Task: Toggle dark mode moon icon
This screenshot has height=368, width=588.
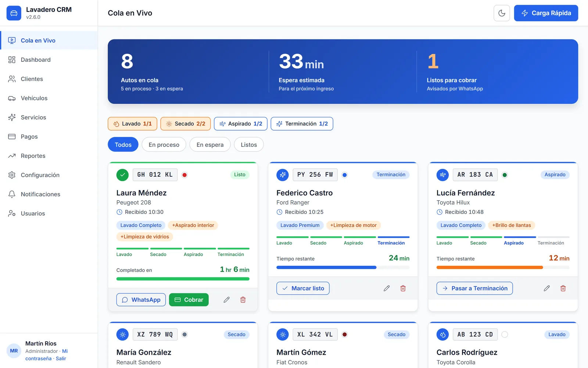Action: (x=502, y=13)
